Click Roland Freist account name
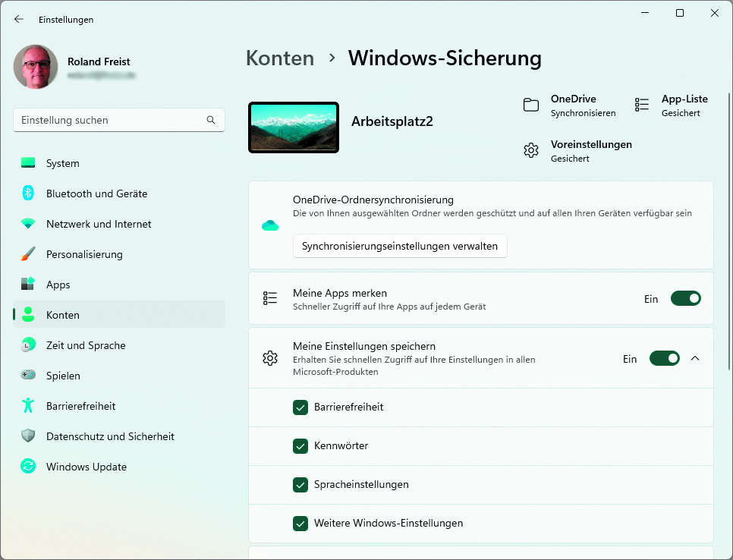 [x=99, y=61]
